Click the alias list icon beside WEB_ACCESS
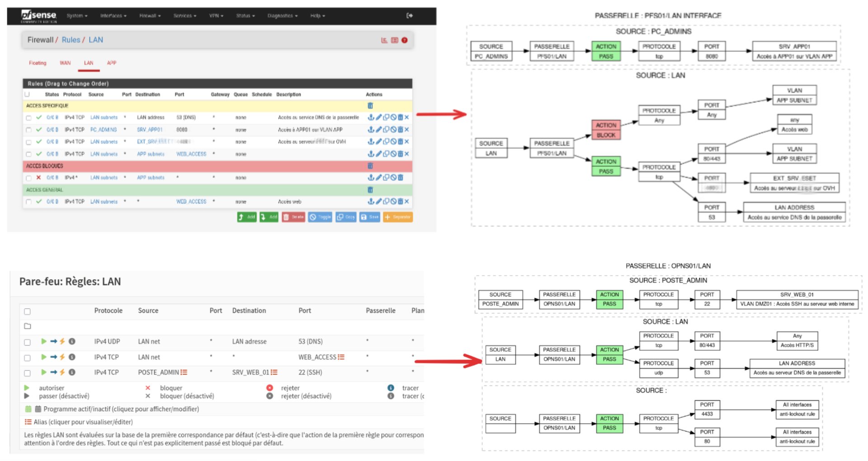Screen dimensions: 868x461 pyautogui.click(x=341, y=357)
